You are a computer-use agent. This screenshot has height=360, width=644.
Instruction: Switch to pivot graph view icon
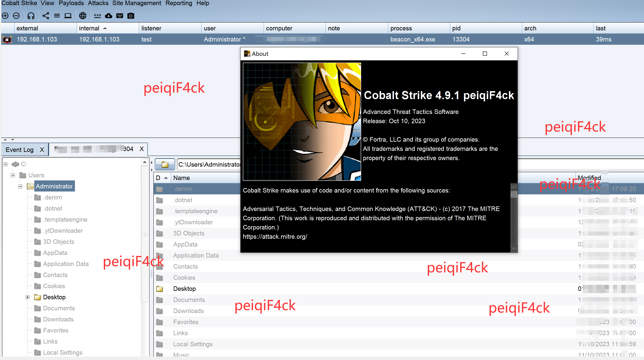(x=46, y=16)
